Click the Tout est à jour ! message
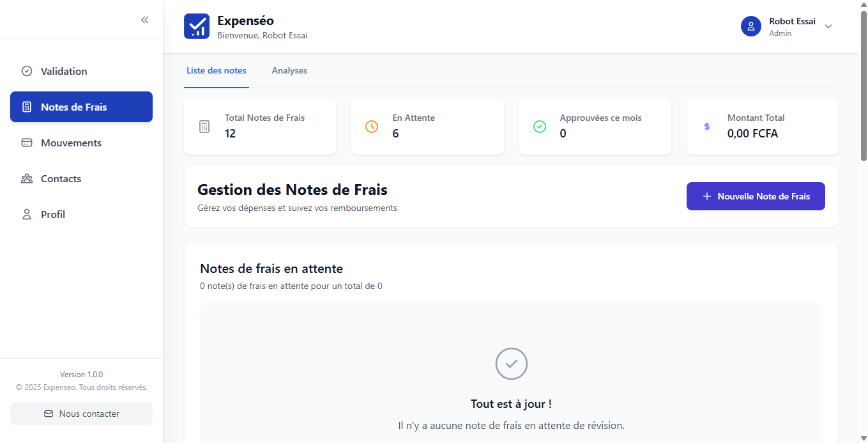Screen dimensions: 868x443 tap(511, 404)
